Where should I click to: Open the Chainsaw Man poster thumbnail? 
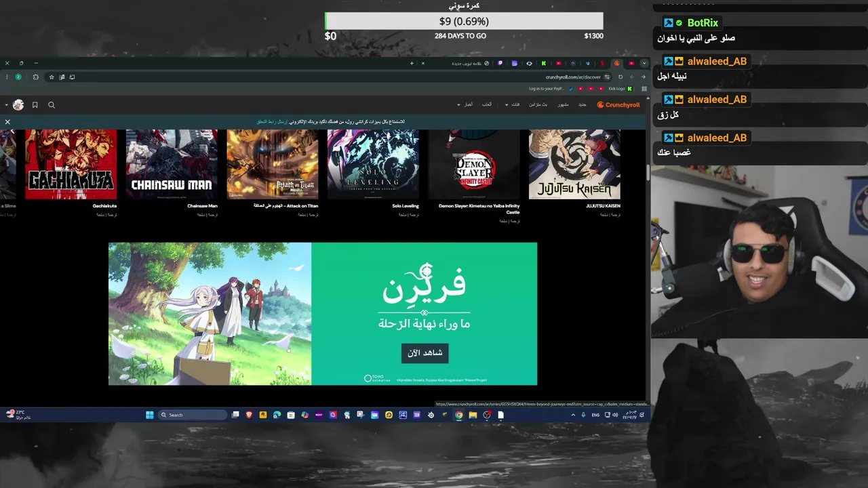[172, 165]
